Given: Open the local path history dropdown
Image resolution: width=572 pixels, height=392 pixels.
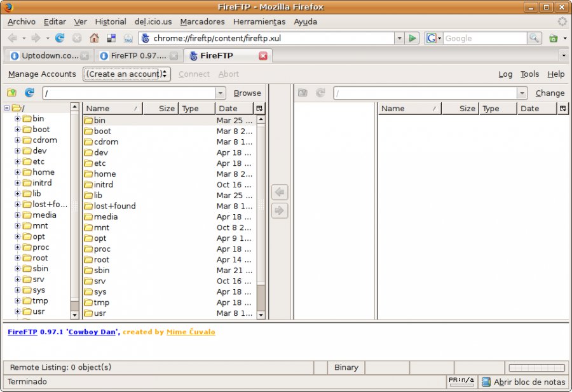Looking at the screenshot, I should point(221,93).
